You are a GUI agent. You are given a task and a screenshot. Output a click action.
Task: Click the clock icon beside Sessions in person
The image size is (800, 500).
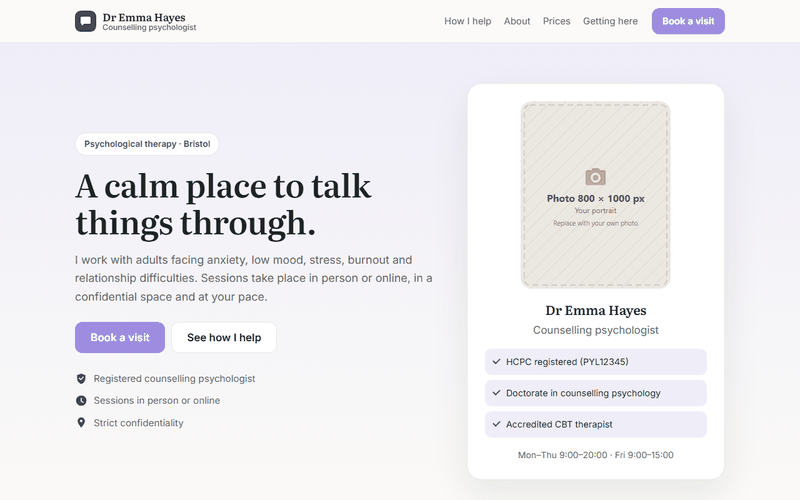coord(81,401)
